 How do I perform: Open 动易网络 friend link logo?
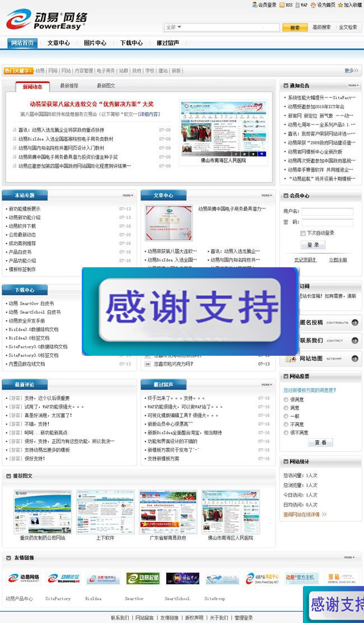click(x=24, y=578)
